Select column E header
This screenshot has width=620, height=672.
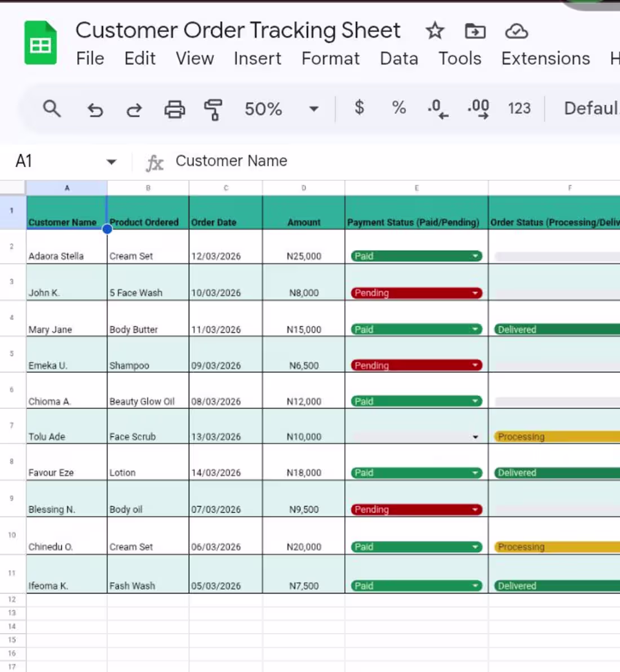pyautogui.click(x=417, y=188)
